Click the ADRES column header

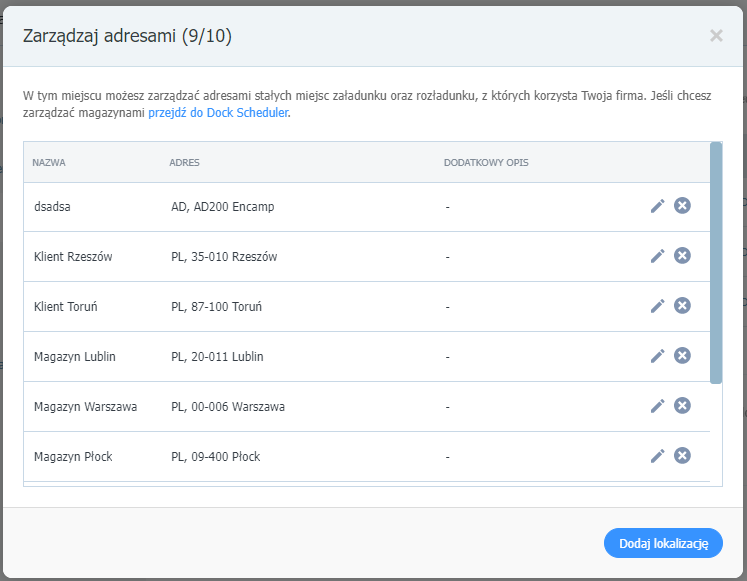184,163
